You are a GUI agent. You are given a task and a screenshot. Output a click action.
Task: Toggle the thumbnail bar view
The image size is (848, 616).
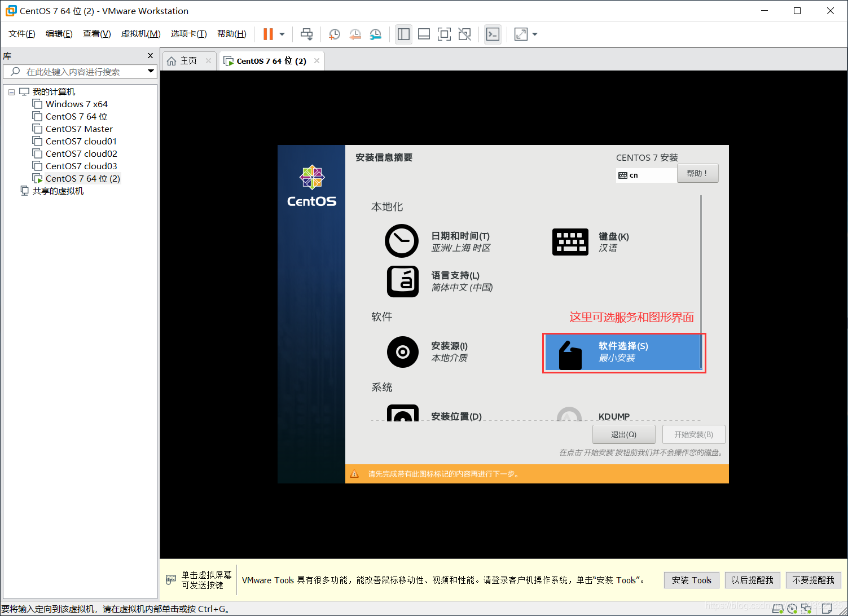[424, 34]
